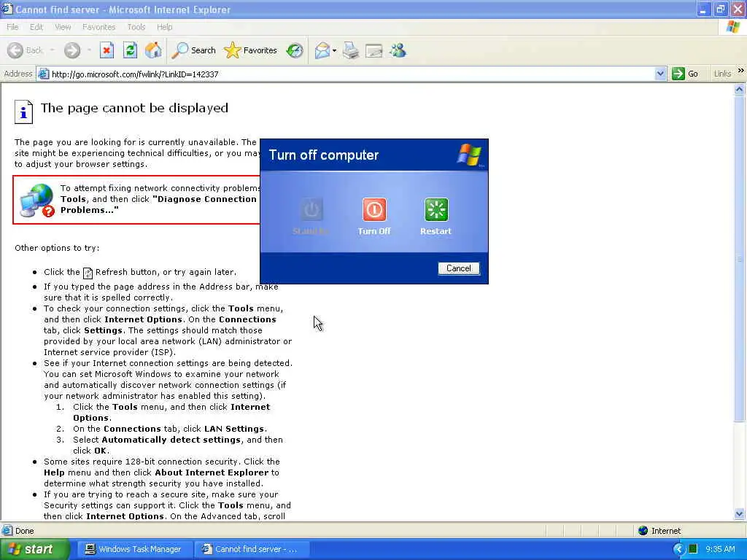Expand Back button history dropdown arrow

point(52,50)
